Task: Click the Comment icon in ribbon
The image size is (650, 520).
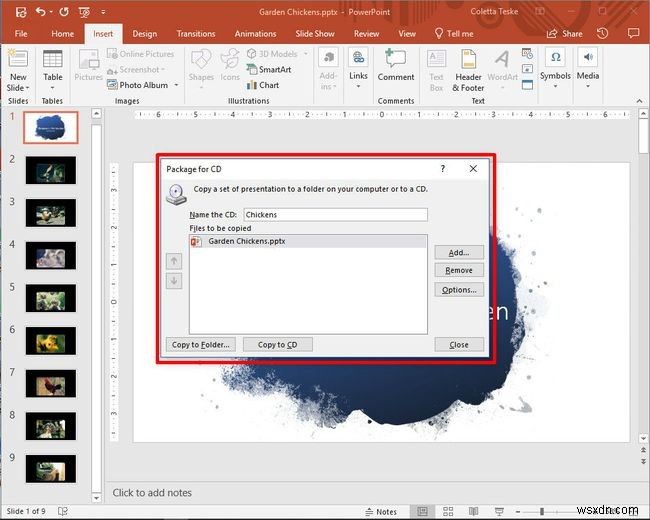Action: tap(395, 58)
